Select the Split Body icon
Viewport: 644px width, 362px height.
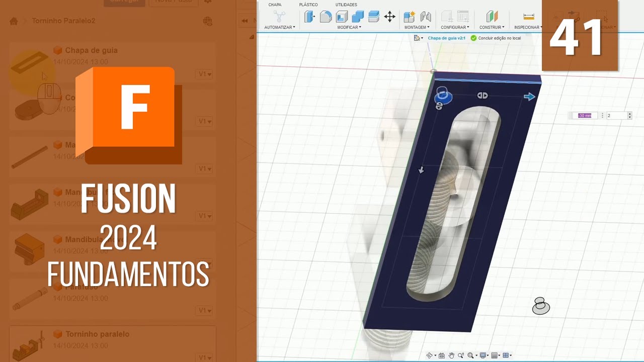[373, 17]
